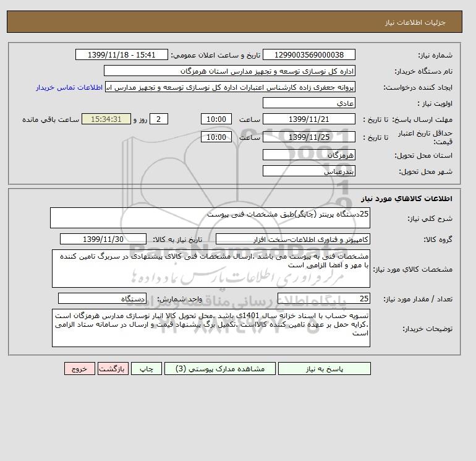Click the response deadline time field 10:00
The image size is (476, 461).
click(216, 119)
